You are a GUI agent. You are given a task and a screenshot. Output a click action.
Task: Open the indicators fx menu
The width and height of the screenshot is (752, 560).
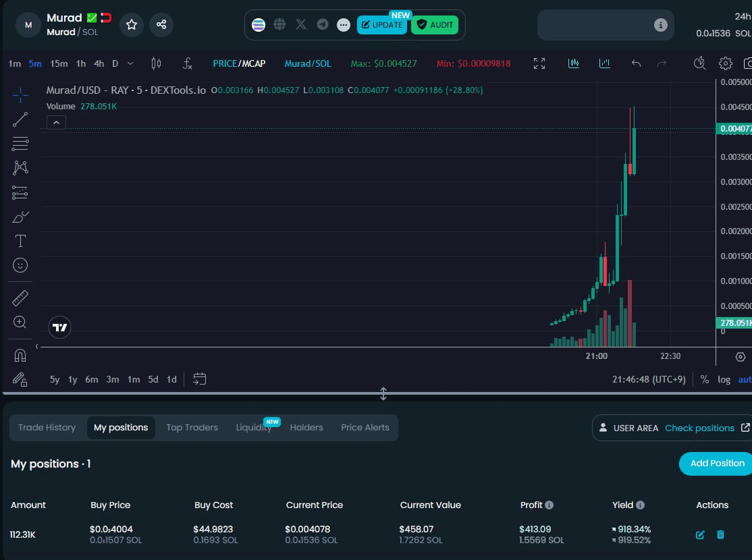pyautogui.click(x=188, y=63)
